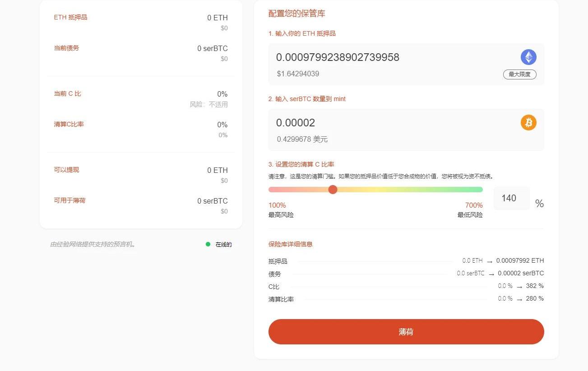Viewport: 588px width, 371px height.
Task: Click the Ethereum icon in collateral field
Action: coord(528,57)
